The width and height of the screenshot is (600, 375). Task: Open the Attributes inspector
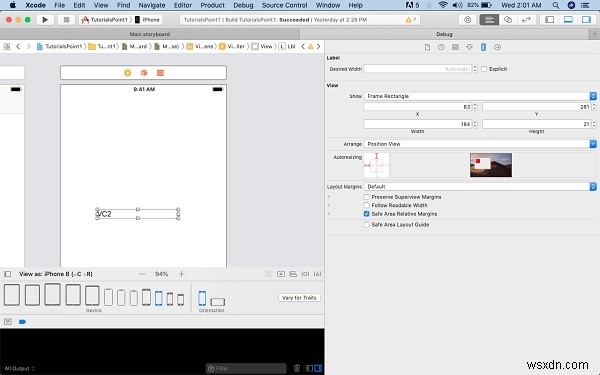pyautogui.click(x=470, y=47)
